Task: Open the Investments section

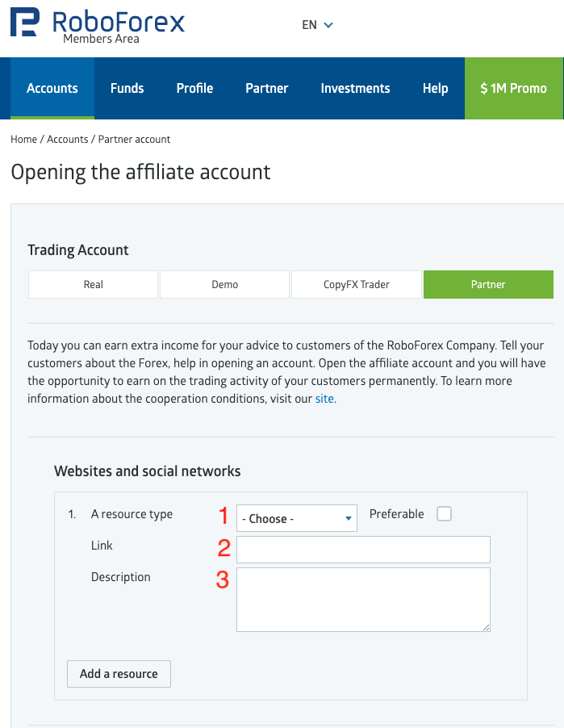Action: (355, 89)
